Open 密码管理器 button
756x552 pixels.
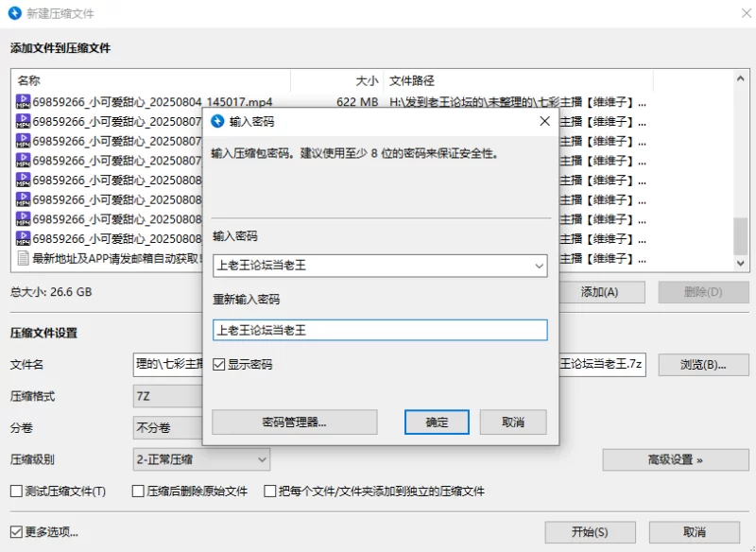pyautogui.click(x=295, y=423)
